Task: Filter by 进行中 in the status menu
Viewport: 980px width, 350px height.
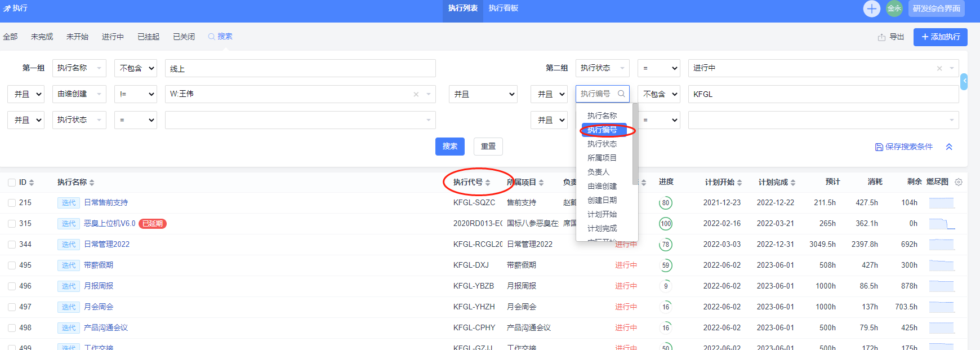Action: tap(113, 37)
